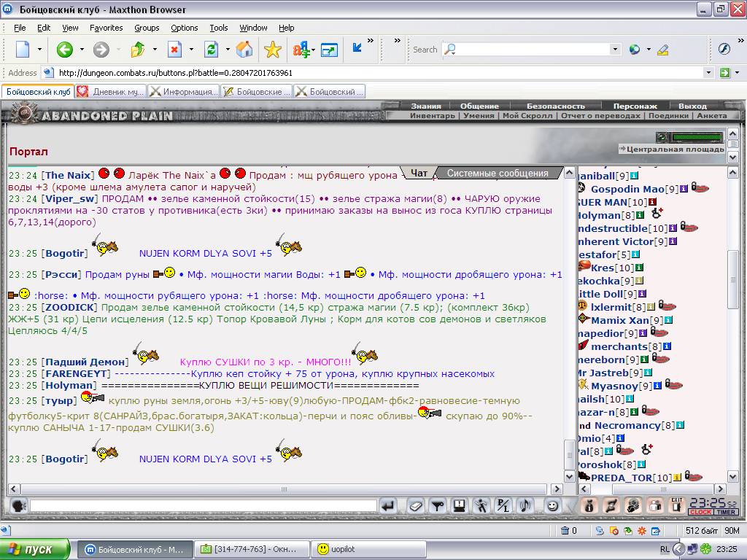Switch to the Дневник му... tab
The width and height of the screenshot is (747, 560).
click(111, 91)
